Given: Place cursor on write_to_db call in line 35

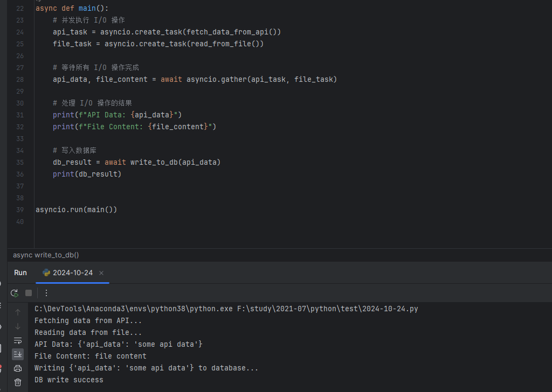Looking at the screenshot, I should click(154, 162).
